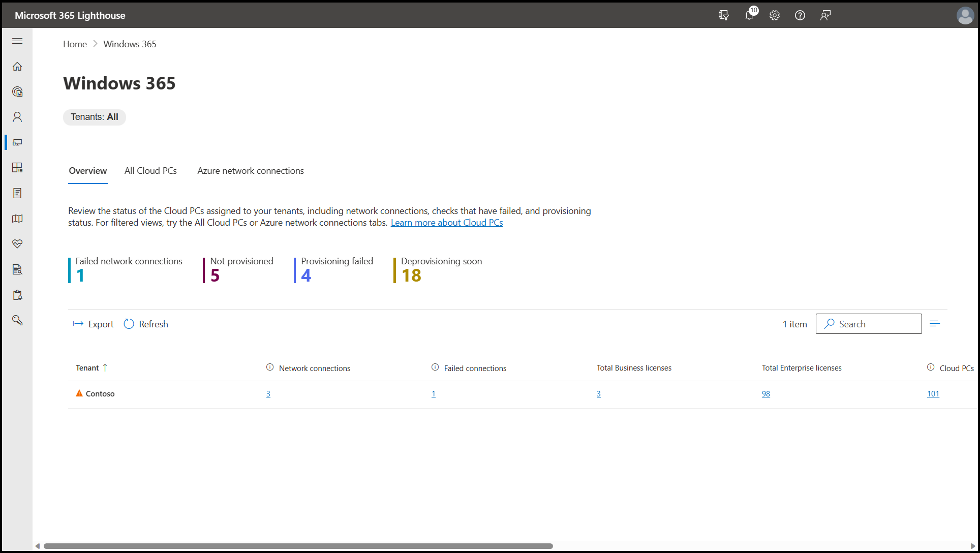Open the hamburger navigation menu
Viewport: 980px width, 553px height.
[x=17, y=41]
